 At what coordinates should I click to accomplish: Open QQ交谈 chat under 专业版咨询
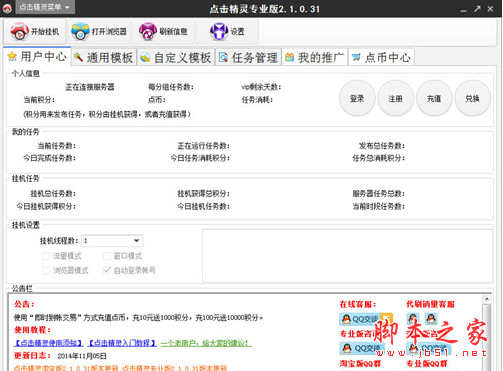click(362, 348)
